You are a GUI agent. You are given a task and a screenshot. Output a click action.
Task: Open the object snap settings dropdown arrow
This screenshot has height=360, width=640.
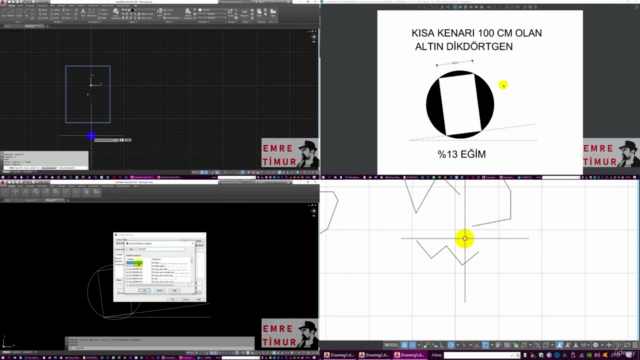click(x=491, y=345)
